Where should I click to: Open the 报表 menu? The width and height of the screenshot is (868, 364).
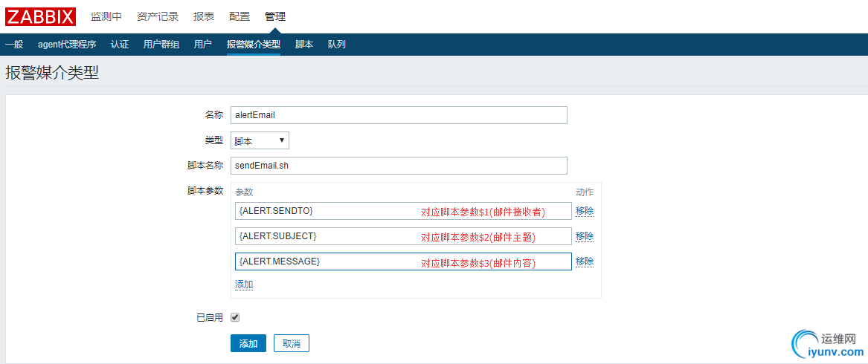pyautogui.click(x=204, y=16)
